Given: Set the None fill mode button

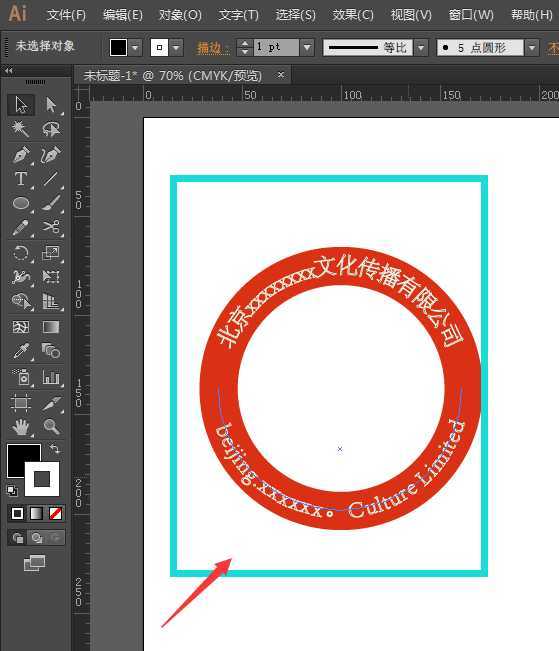Looking at the screenshot, I should click(x=56, y=514).
